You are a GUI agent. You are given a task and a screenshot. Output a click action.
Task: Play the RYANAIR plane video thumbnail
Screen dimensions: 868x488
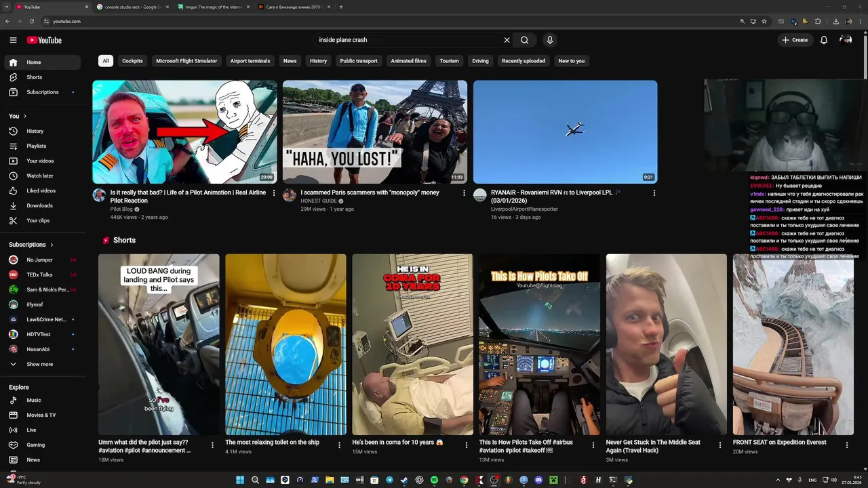coord(565,132)
